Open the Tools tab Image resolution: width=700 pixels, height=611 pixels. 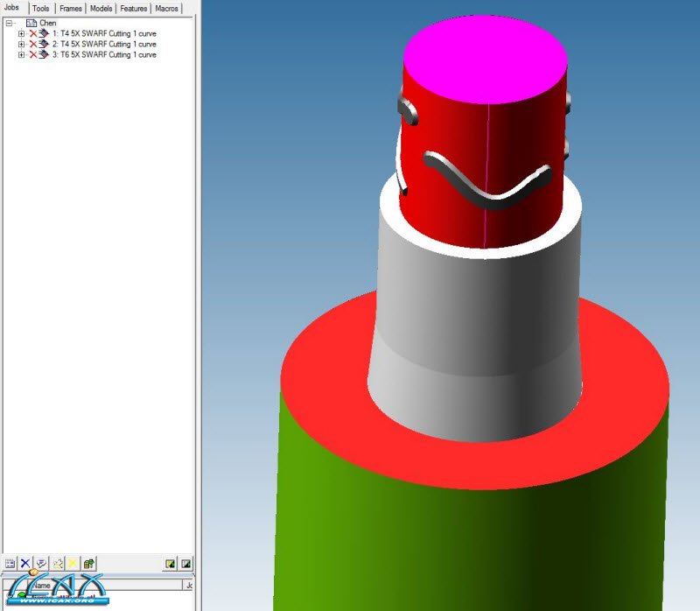(x=40, y=9)
